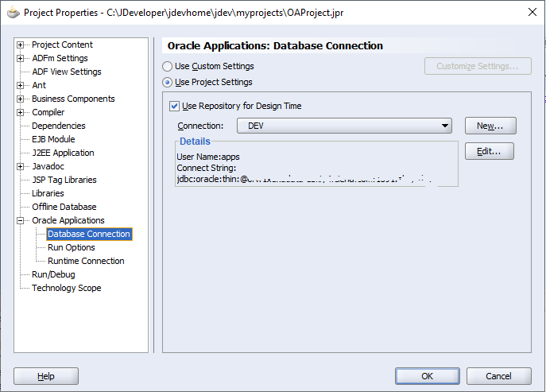
Task: Click the Customize Settings... button
Action: point(478,66)
